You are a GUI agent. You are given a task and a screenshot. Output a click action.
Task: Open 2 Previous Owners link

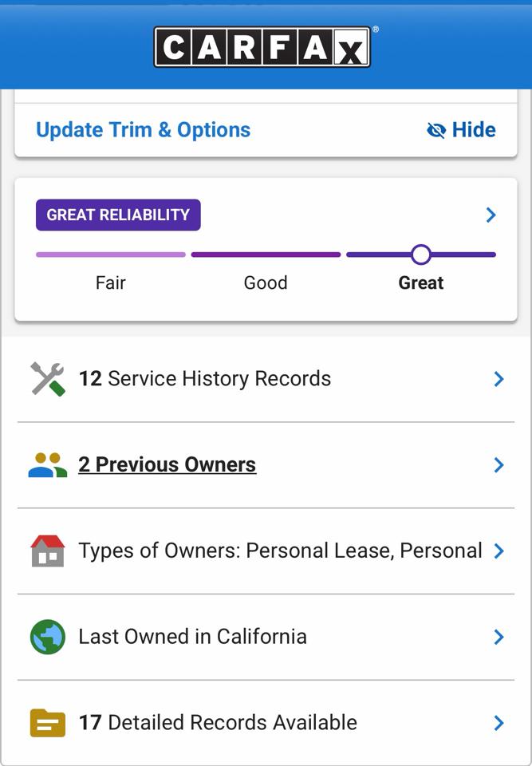(167, 465)
